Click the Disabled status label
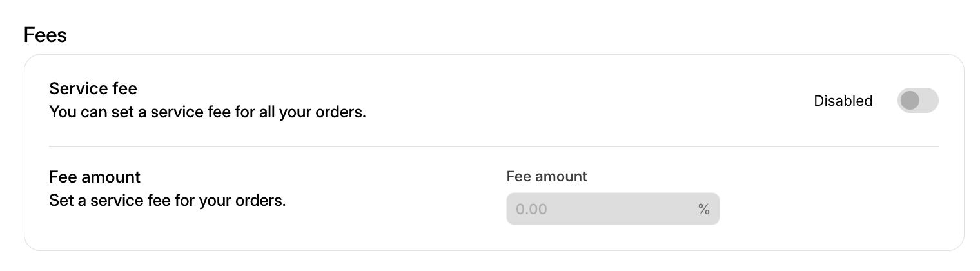Viewport: 980px width, 271px height. (x=843, y=101)
